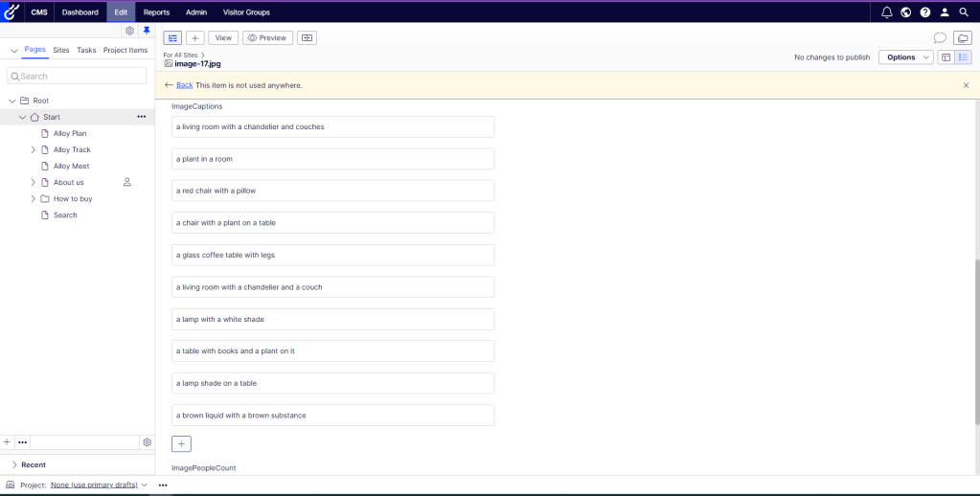The image size is (980, 496).
Task: Toggle the navigation tree button in toolbar
Action: tap(172, 38)
